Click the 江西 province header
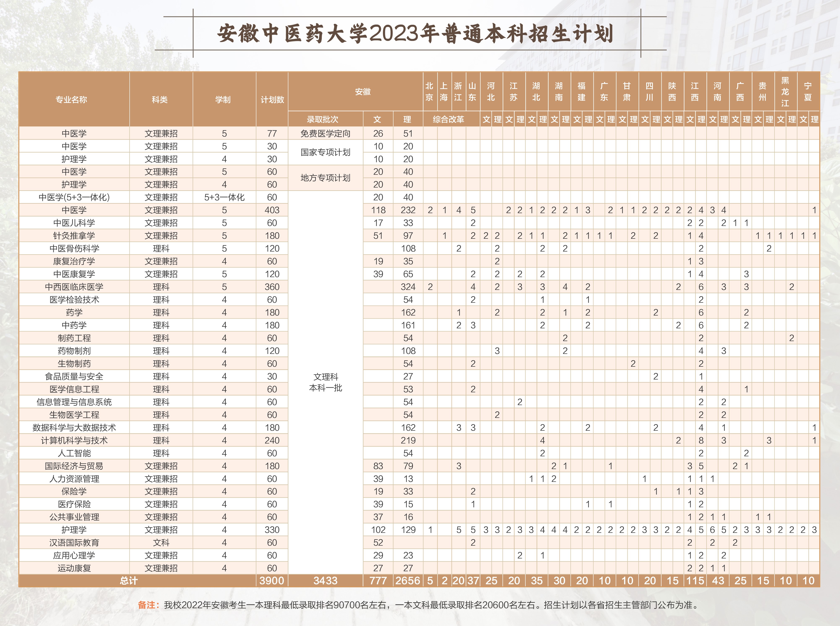Screen dimensions: 840x626 coord(695,92)
